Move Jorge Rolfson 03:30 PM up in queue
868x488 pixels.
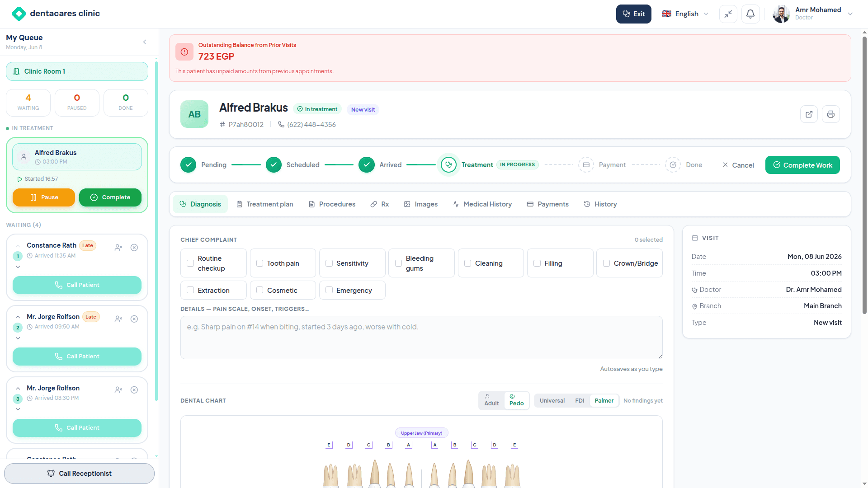coord(18,389)
